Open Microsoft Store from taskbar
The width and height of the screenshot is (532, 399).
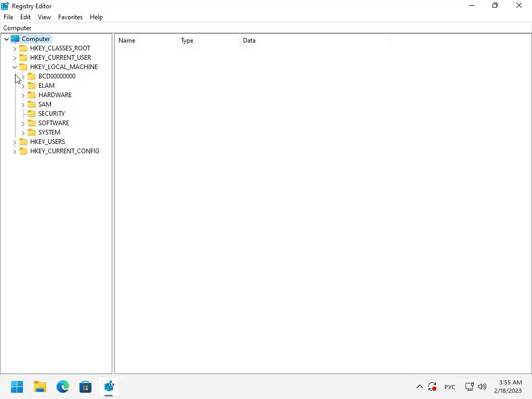pos(86,387)
